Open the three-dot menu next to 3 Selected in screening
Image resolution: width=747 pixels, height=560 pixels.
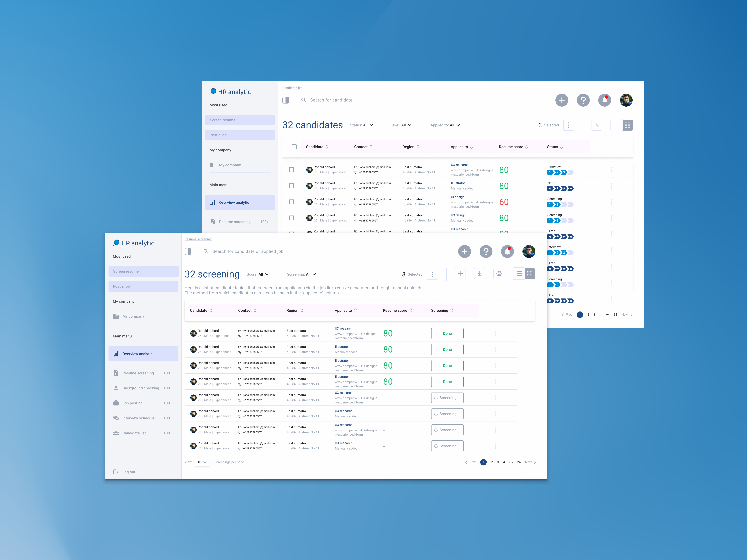[432, 274]
